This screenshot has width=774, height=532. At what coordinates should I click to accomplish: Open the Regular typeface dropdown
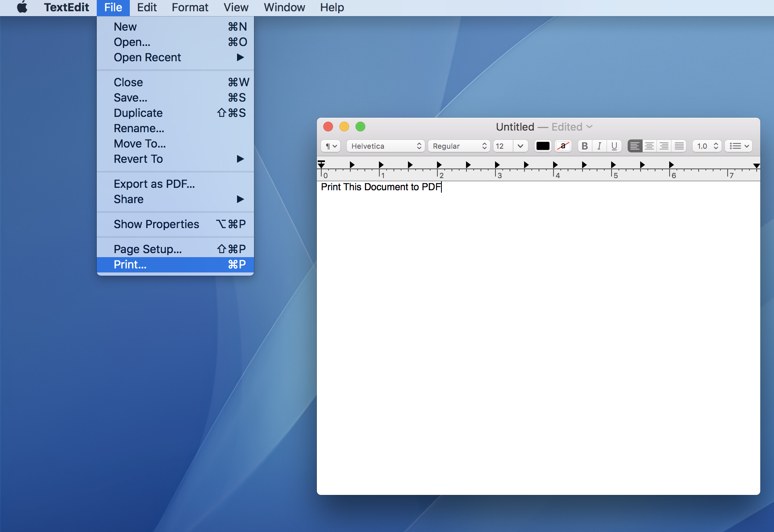(459, 146)
